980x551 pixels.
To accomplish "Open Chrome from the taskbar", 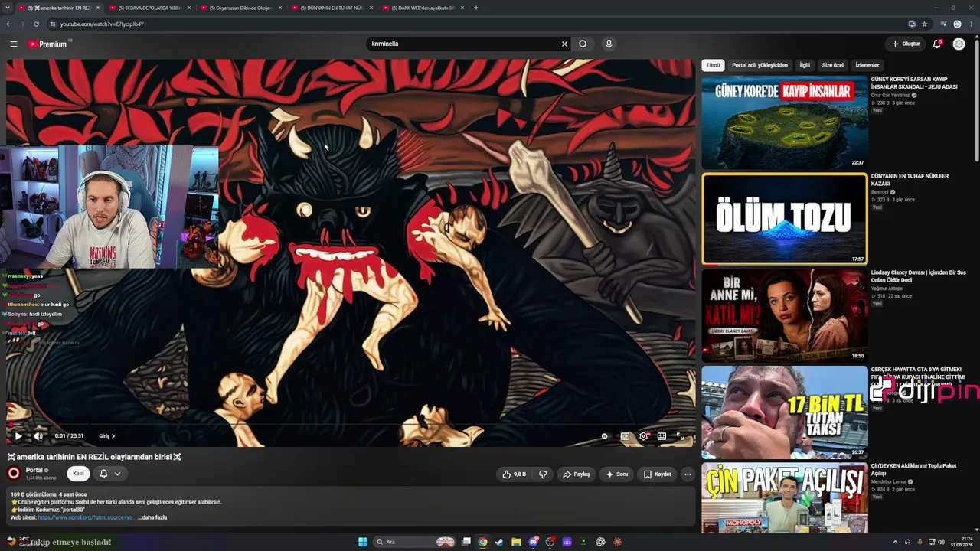I will (482, 542).
